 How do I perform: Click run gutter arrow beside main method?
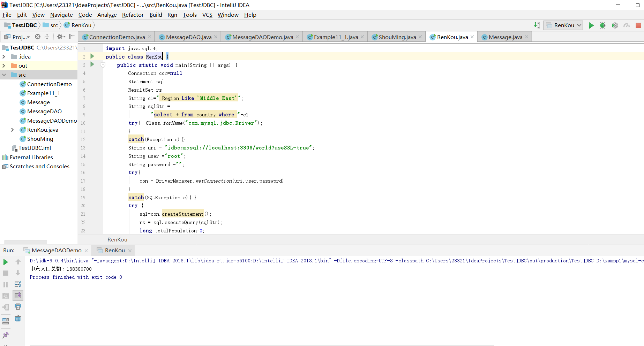coord(92,64)
